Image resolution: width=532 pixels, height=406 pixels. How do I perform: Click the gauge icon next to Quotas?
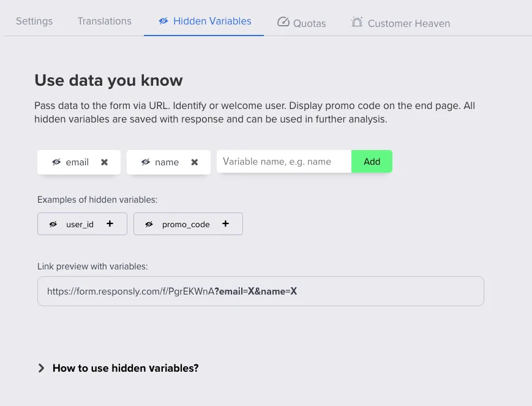[x=283, y=21]
